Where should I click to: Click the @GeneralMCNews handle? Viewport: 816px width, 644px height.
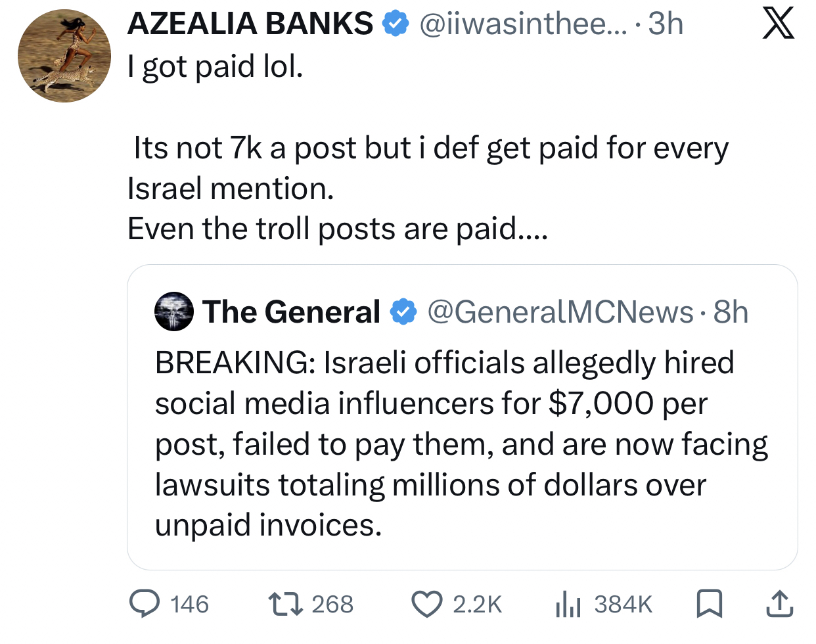click(560, 311)
